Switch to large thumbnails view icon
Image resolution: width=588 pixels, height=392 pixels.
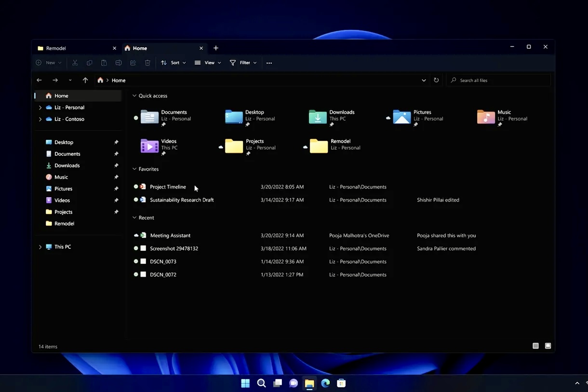(x=548, y=346)
